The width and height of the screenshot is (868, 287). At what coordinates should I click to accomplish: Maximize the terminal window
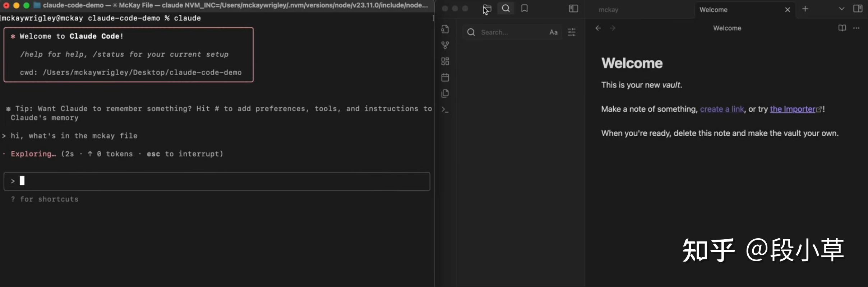click(x=26, y=5)
